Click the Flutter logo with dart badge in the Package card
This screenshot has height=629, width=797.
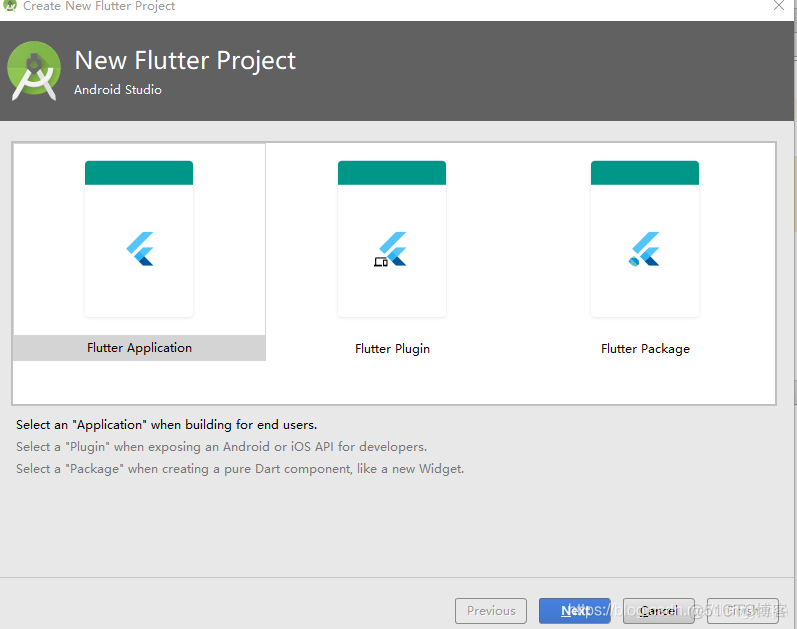[x=644, y=249]
